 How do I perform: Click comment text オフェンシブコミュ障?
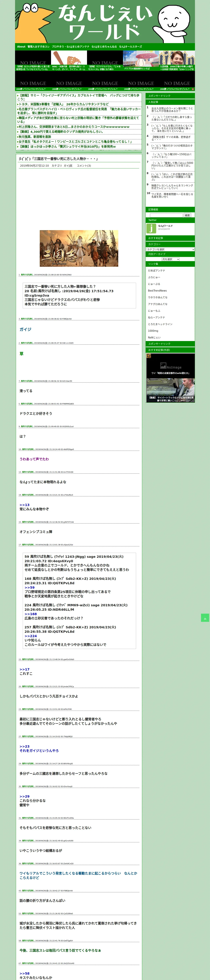(x=36, y=531)
